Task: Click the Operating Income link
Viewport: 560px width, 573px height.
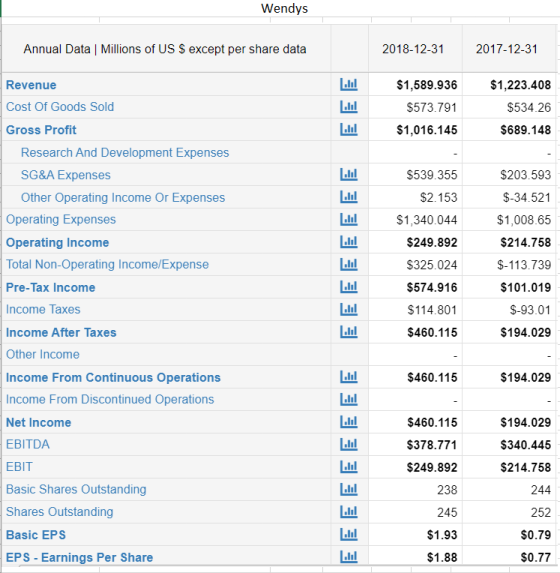Action: [57, 243]
